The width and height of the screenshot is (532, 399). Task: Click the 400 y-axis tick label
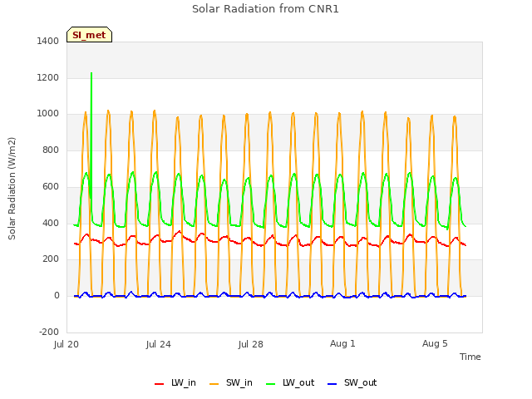[51, 224]
